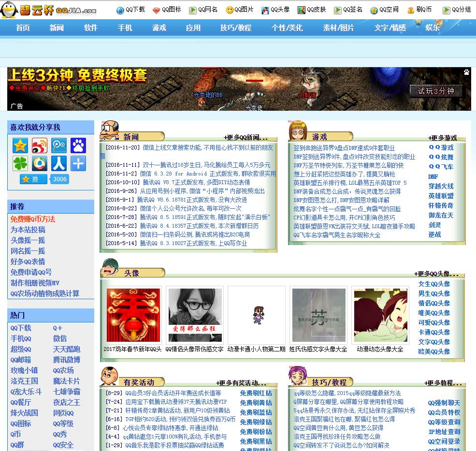The image size is (476, 451).
Task: Share via the Tencent Weibo icon
Action: point(40,163)
